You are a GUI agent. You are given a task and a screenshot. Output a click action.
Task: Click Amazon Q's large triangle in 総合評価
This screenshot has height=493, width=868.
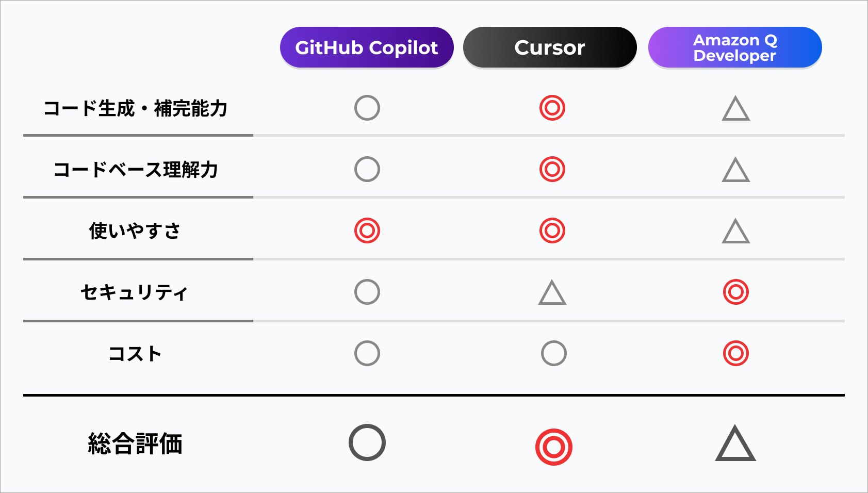(735, 445)
